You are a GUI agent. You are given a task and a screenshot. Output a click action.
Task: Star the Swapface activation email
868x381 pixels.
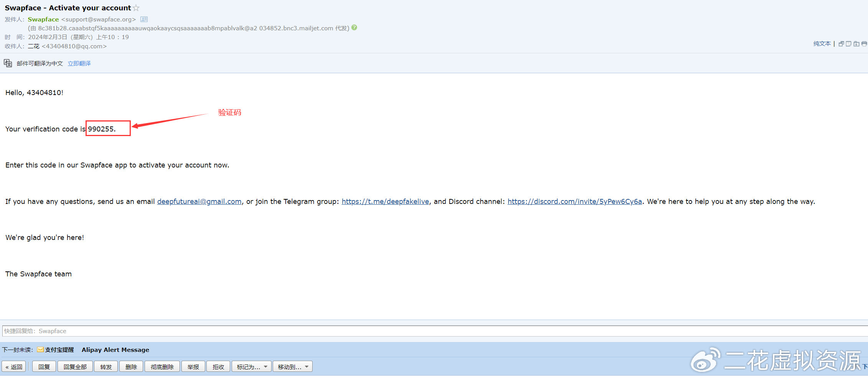(136, 8)
